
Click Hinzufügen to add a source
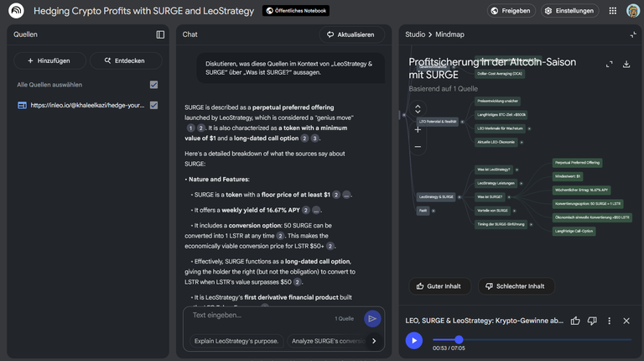click(49, 60)
